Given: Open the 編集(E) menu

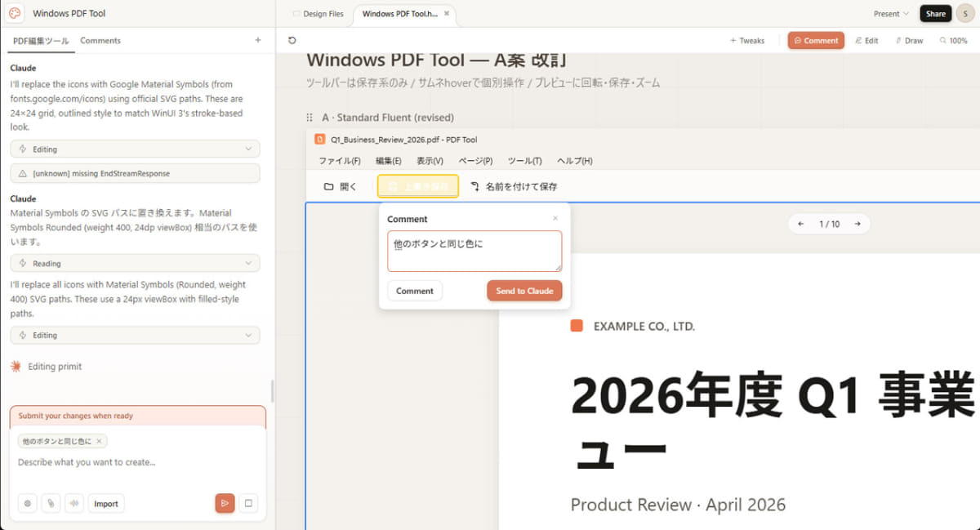Looking at the screenshot, I should pyautogui.click(x=388, y=161).
